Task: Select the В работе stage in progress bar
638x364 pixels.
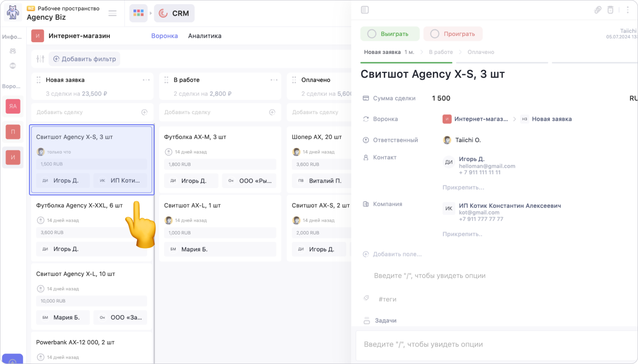Action: (x=440, y=52)
